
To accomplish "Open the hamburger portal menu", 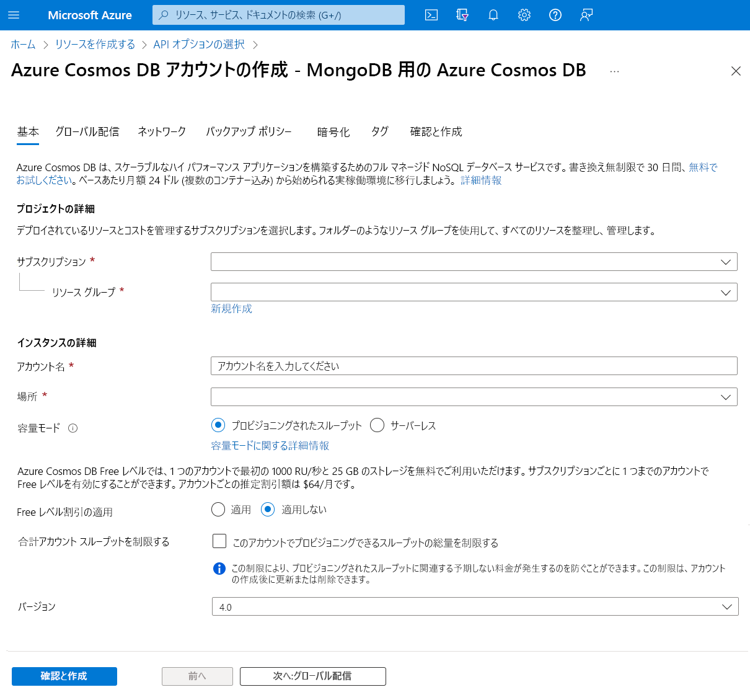I will click(14, 15).
